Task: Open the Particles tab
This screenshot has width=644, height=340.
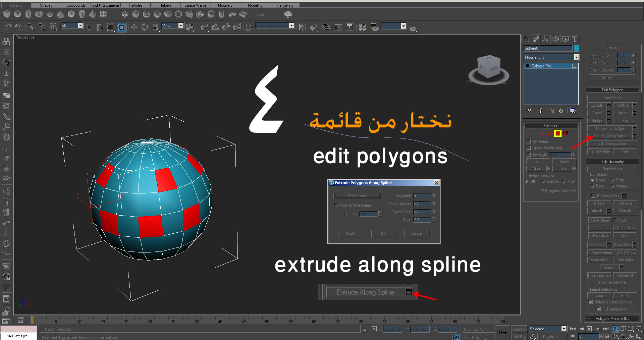Action: (136, 5)
